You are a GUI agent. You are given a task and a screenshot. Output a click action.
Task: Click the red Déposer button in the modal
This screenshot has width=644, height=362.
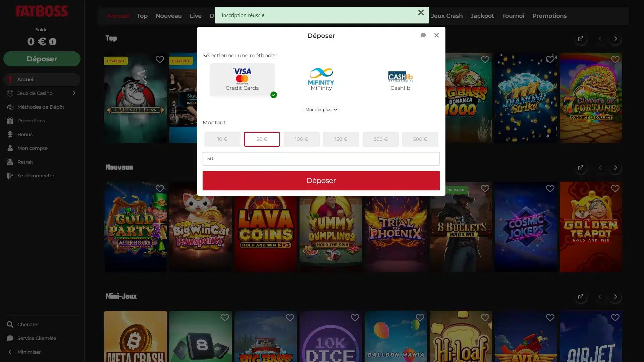coord(321,180)
